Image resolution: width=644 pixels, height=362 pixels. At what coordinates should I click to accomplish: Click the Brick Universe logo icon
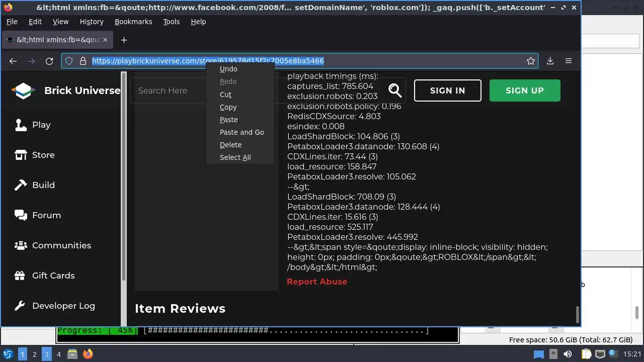(x=23, y=90)
